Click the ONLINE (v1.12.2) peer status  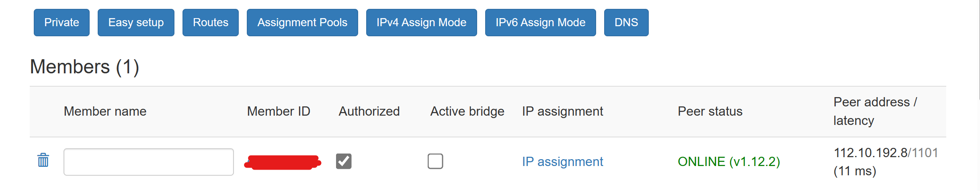click(x=728, y=162)
